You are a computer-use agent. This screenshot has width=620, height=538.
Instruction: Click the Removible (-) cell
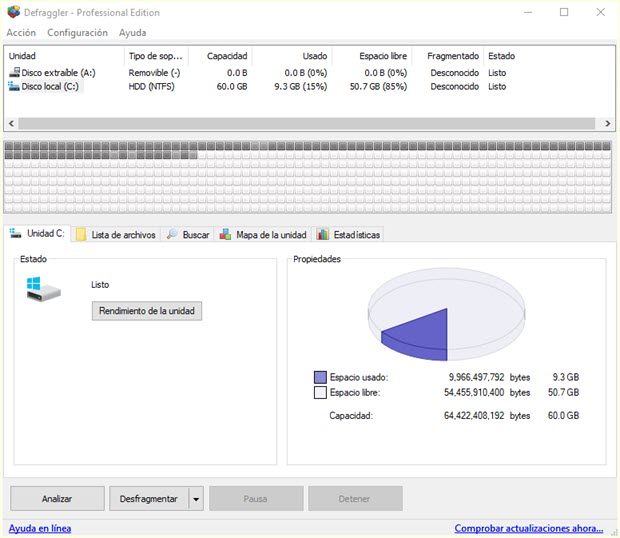tap(154, 73)
